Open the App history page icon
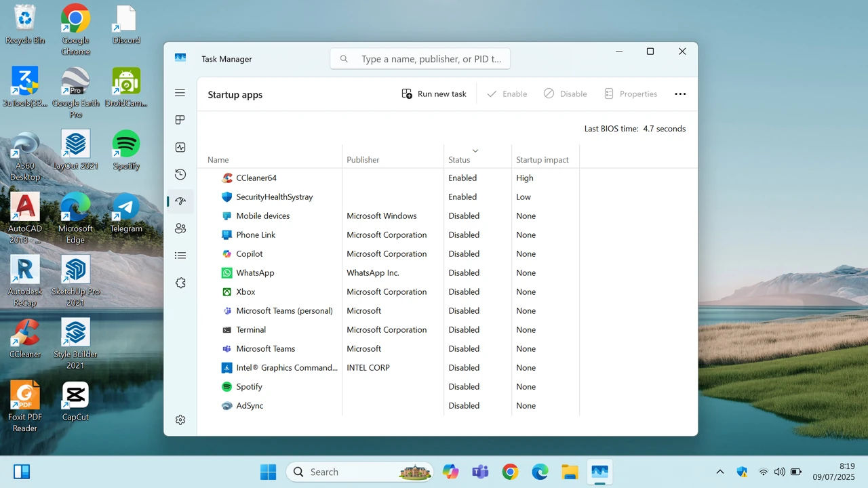 (x=180, y=174)
